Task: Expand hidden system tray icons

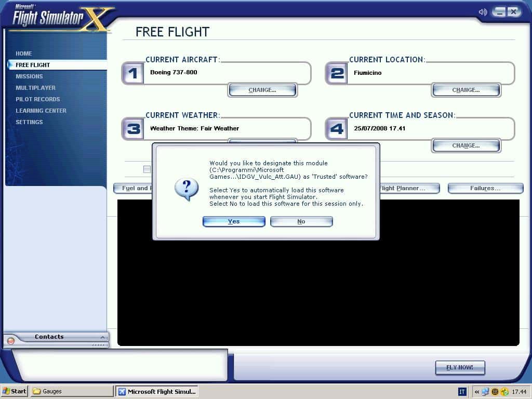Action: (476, 392)
